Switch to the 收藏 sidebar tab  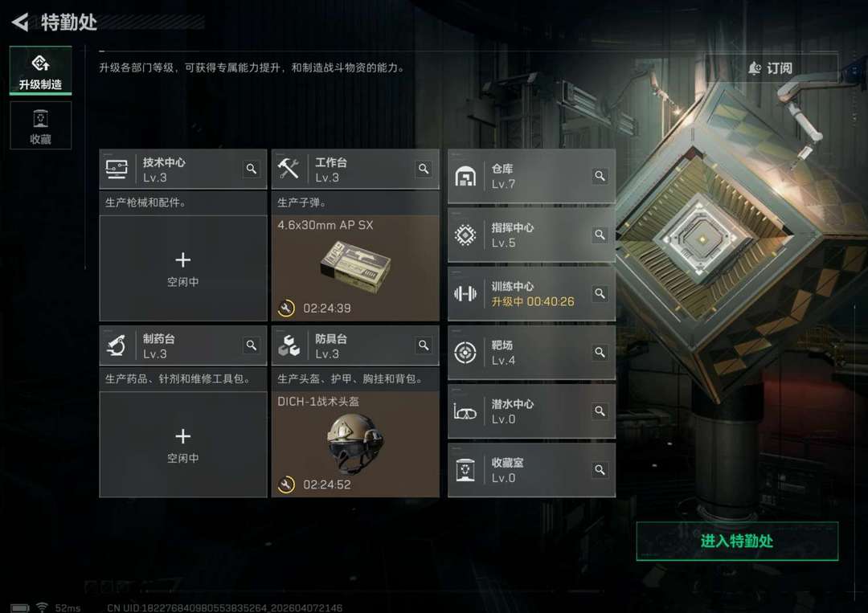click(x=40, y=125)
